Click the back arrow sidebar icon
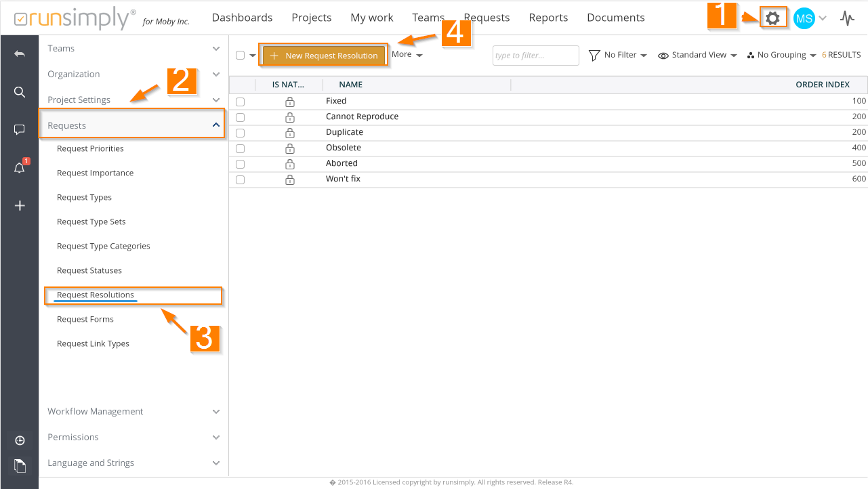The height and width of the screenshot is (489, 868). [20, 54]
